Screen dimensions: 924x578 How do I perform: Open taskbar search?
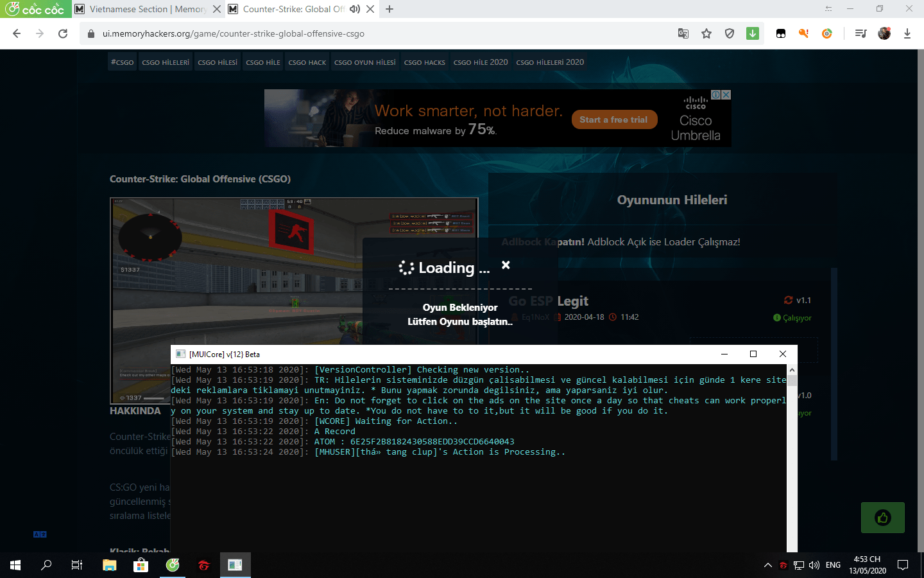(46, 565)
